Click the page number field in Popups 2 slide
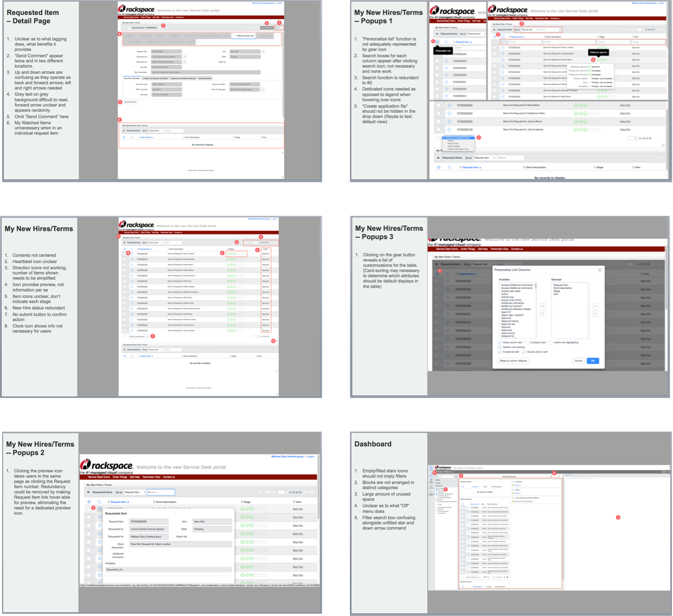This screenshot has width=673, height=616. pos(283,492)
